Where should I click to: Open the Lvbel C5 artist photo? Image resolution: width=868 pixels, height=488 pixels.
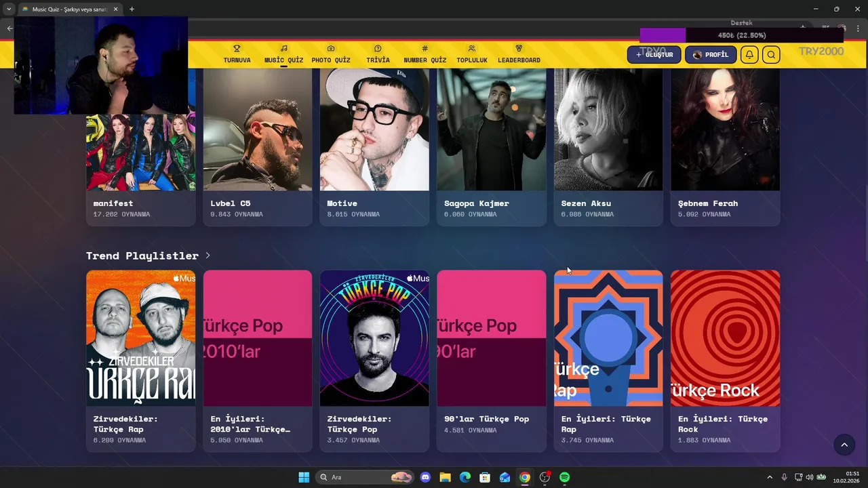258,129
